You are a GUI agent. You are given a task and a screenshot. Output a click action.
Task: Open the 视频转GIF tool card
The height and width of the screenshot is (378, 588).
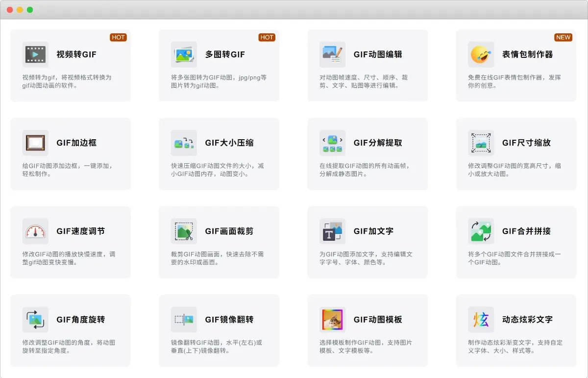click(x=71, y=65)
